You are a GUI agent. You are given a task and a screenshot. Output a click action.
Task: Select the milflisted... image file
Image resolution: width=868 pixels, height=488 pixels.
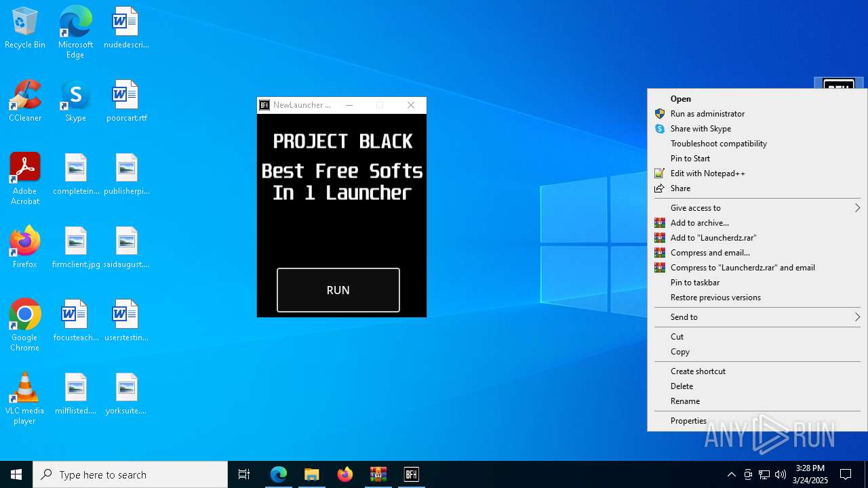click(x=76, y=394)
